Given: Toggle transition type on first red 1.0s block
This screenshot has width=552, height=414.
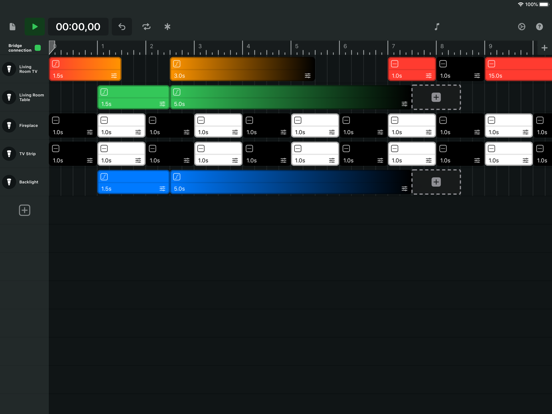Looking at the screenshot, I should point(395,64).
